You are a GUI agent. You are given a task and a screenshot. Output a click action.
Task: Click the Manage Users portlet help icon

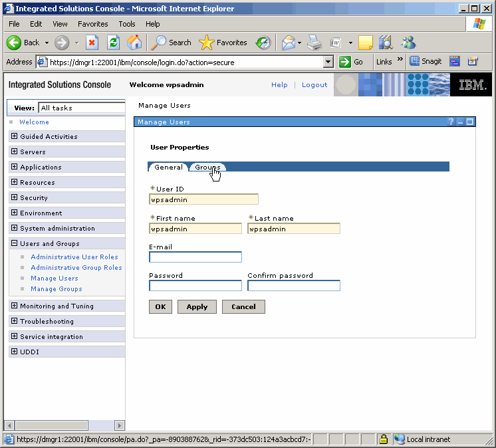(451, 122)
